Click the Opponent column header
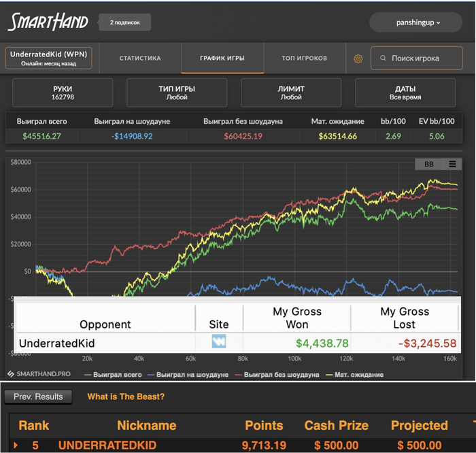Screen dimensions: 476x453 pyautogui.click(x=105, y=324)
